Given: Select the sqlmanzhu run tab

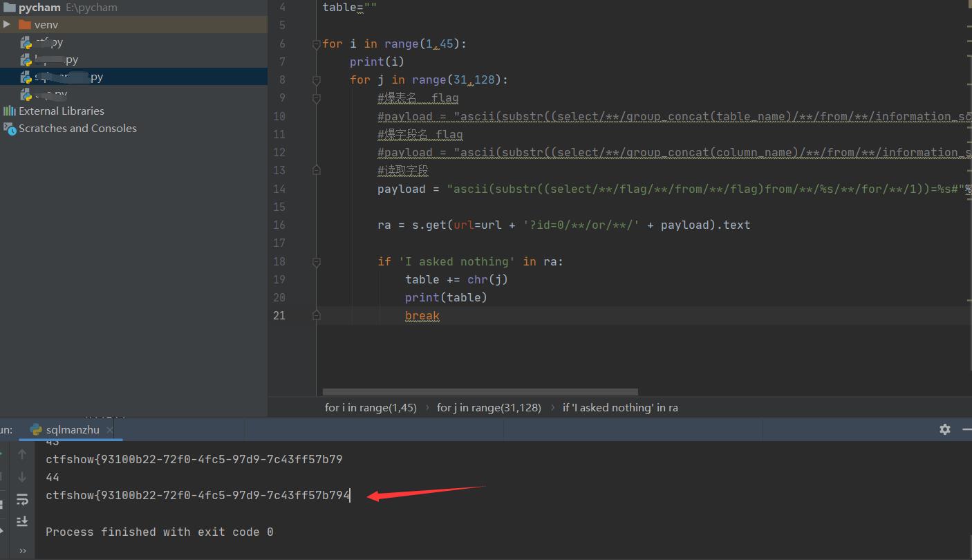Looking at the screenshot, I should pyautogui.click(x=73, y=429).
